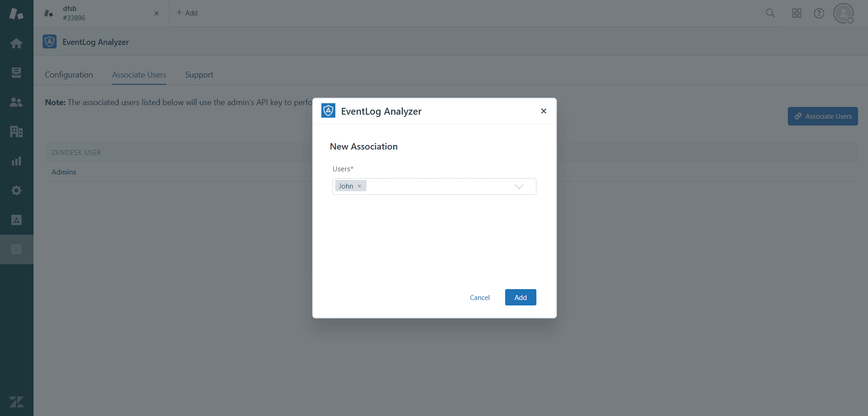868x416 pixels.
Task: Click the search icon in the top bar
Action: tap(770, 13)
